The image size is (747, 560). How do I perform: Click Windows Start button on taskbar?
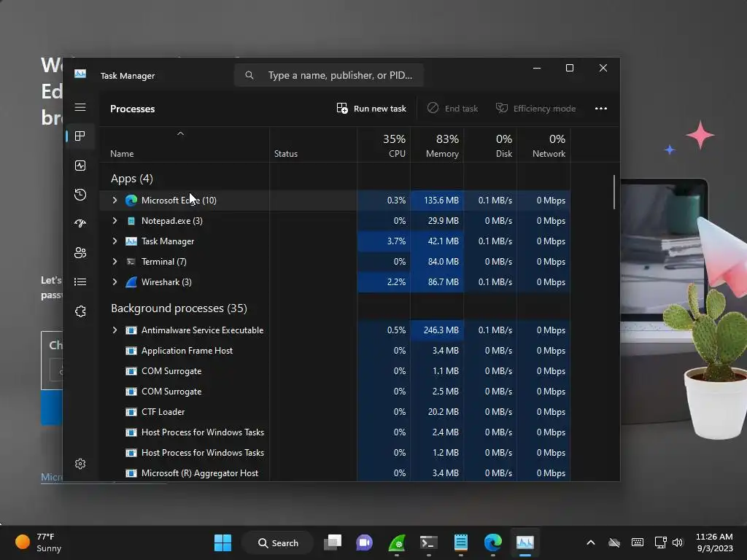222,542
